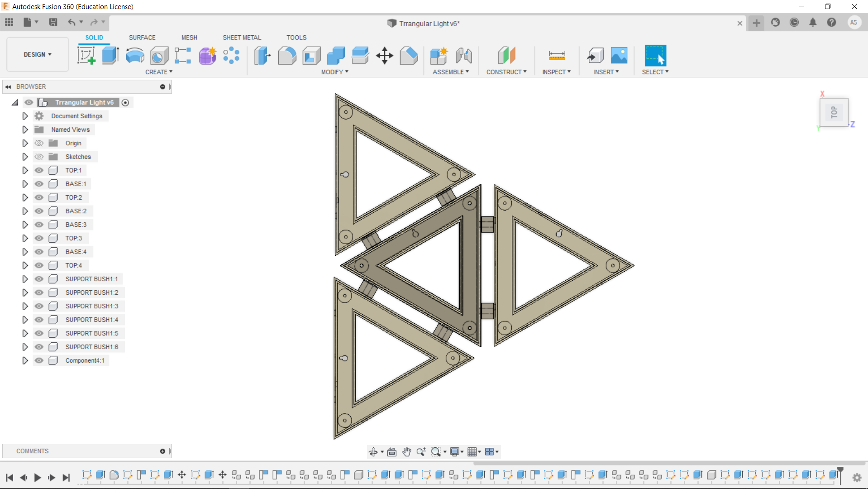Open the CONSTRUCT menu
Image resolution: width=868 pixels, height=489 pixels.
pyautogui.click(x=506, y=72)
